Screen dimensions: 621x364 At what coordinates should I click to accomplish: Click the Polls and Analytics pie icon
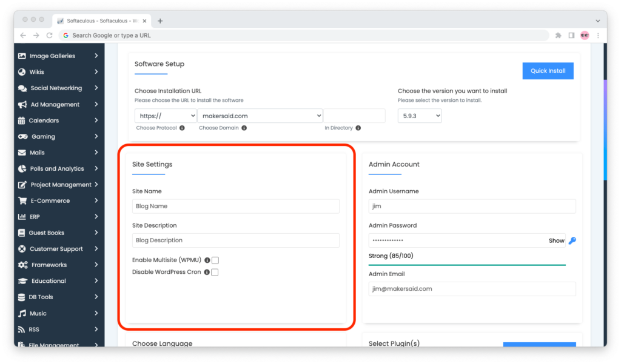pyautogui.click(x=22, y=168)
